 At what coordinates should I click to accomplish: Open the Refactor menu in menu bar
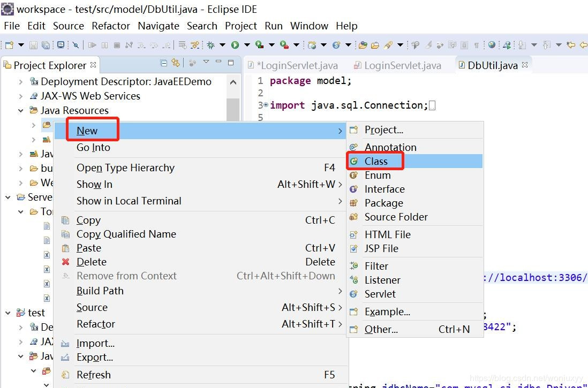(x=111, y=26)
